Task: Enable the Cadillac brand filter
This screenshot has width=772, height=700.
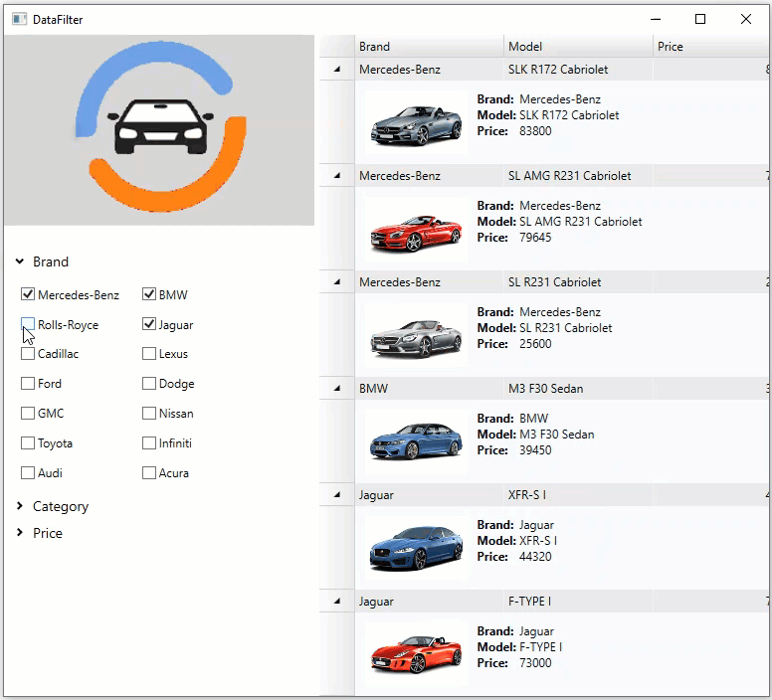Action: point(28,354)
